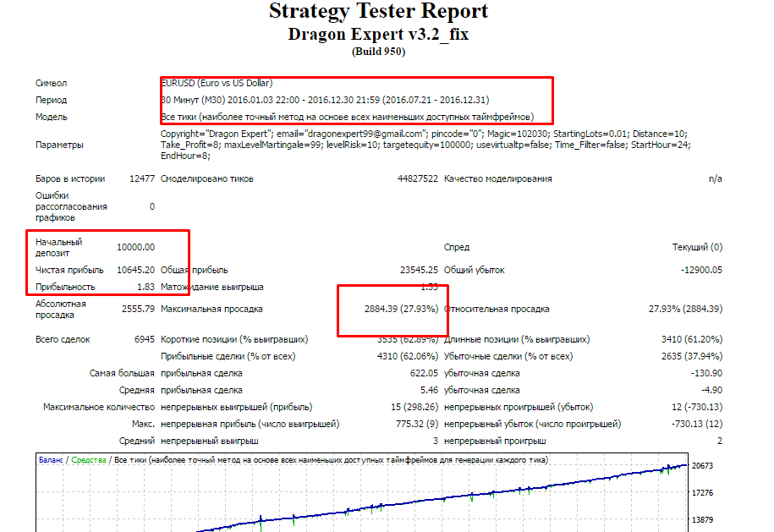Click the 44827522 ticks value

[x=418, y=178]
